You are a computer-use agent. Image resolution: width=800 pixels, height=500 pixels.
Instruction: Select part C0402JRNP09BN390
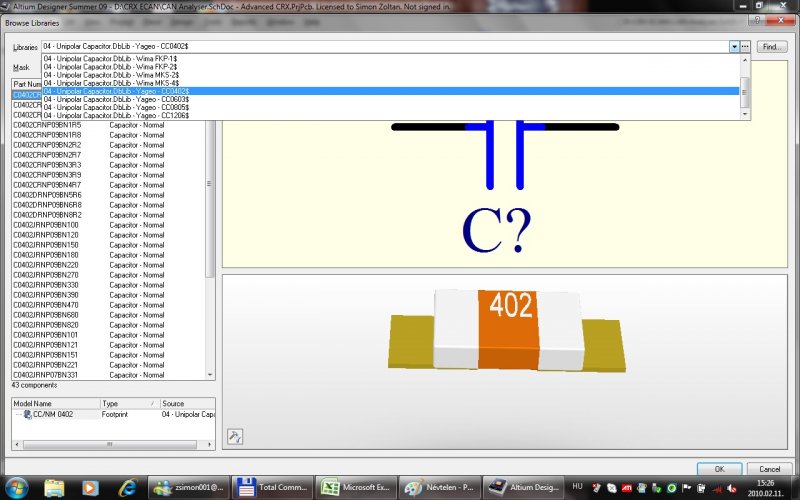coord(108,295)
